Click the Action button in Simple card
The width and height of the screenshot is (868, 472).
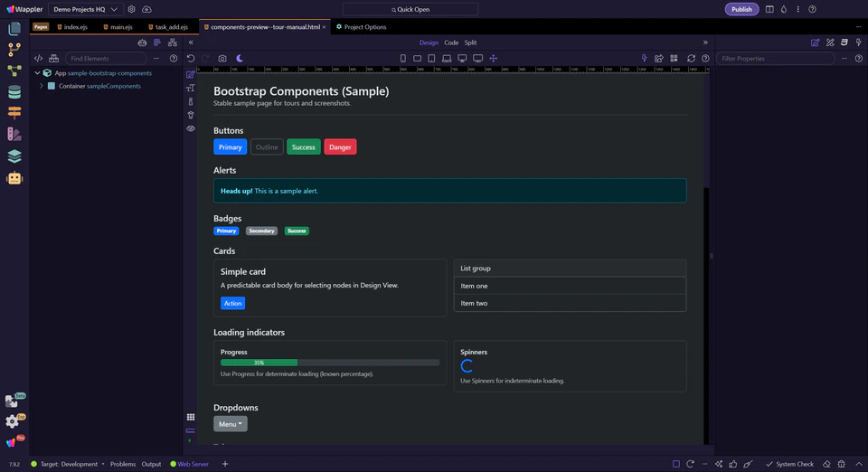(232, 303)
